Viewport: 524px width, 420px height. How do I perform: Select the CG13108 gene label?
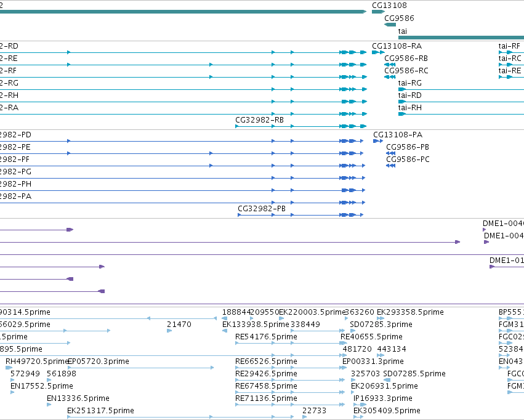click(389, 6)
